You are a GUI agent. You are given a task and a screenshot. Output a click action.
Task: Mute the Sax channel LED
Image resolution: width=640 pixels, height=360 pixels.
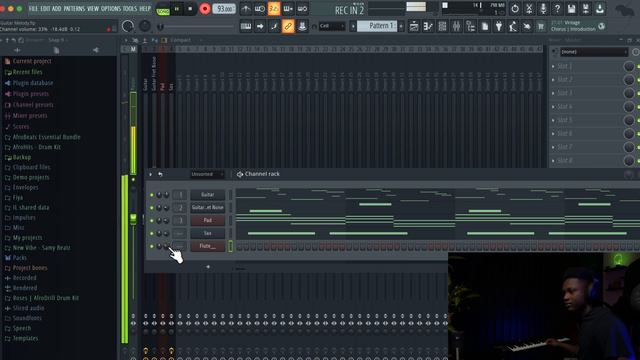click(x=152, y=233)
